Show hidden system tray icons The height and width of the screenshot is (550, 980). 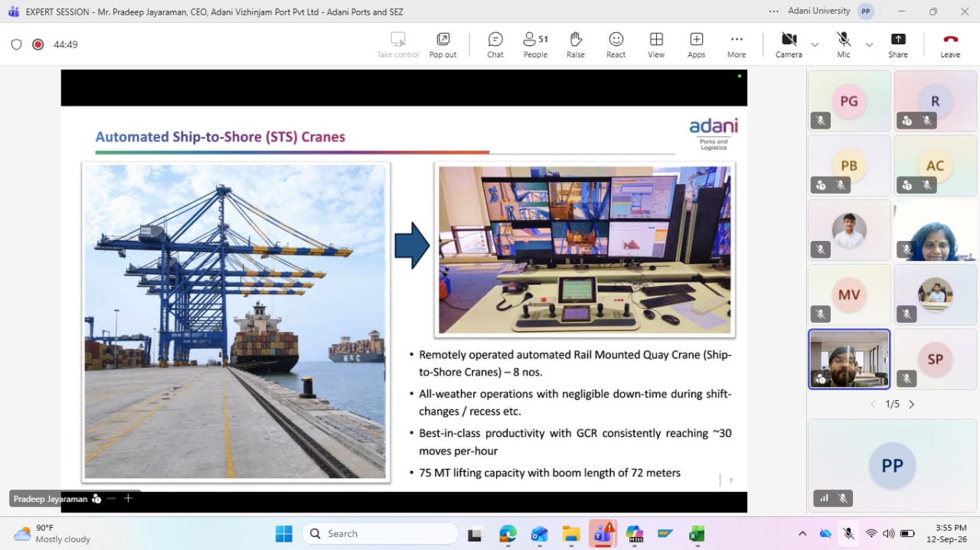[802, 533]
